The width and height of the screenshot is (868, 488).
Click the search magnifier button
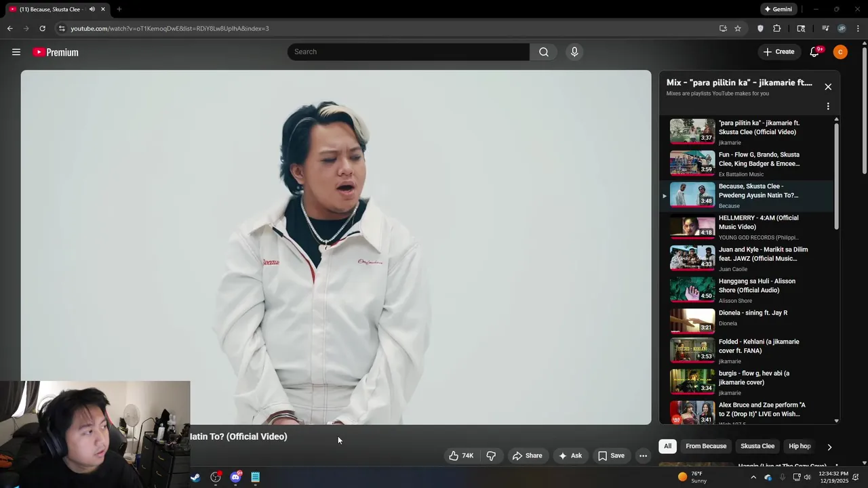coord(543,52)
